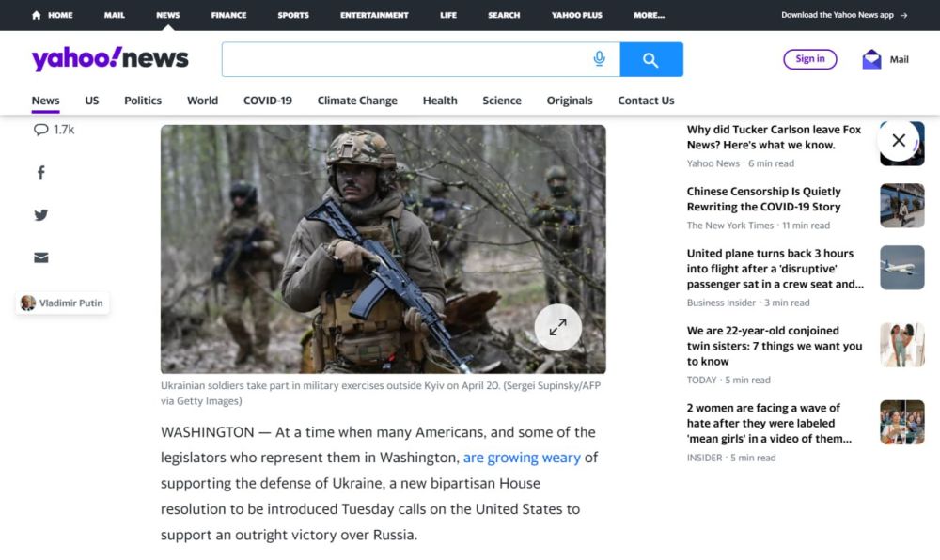Switch to the Politics tab
The height and width of the screenshot is (560, 940).
click(x=143, y=101)
